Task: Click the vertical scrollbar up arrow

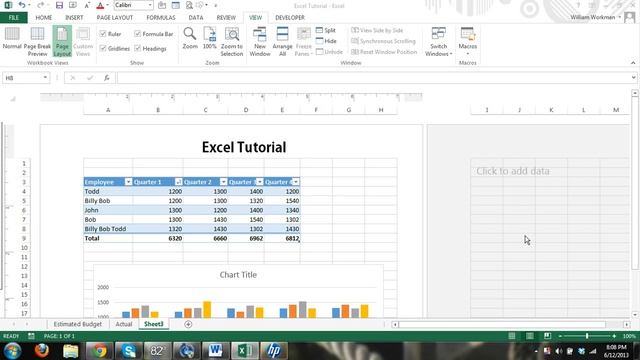Action: point(635,93)
